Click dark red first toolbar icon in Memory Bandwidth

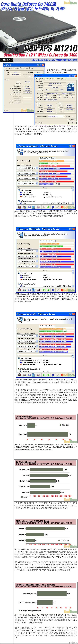(20, 375)
